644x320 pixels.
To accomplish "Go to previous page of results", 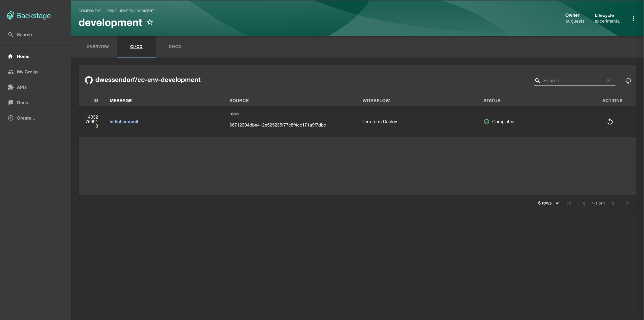I will [584, 203].
